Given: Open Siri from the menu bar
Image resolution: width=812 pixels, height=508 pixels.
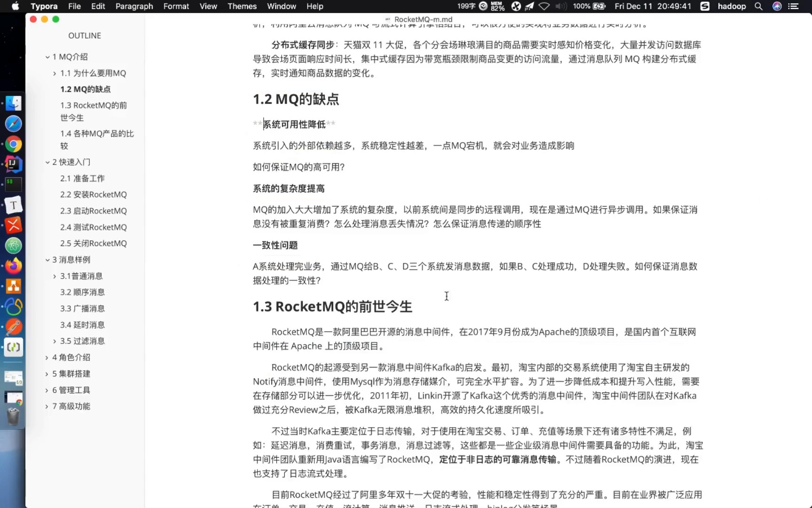Looking at the screenshot, I should [x=777, y=6].
